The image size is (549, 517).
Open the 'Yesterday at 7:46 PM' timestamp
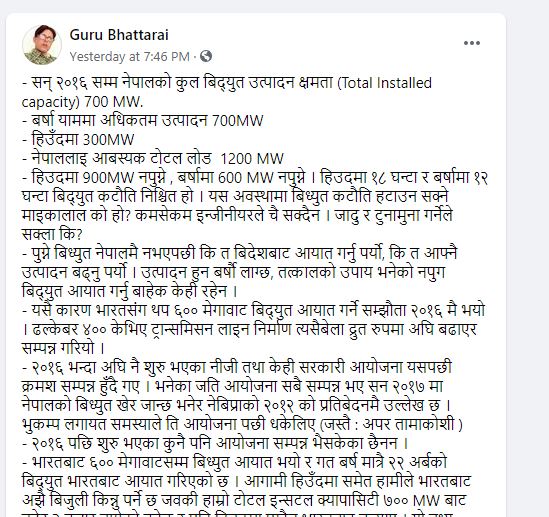coord(130,56)
